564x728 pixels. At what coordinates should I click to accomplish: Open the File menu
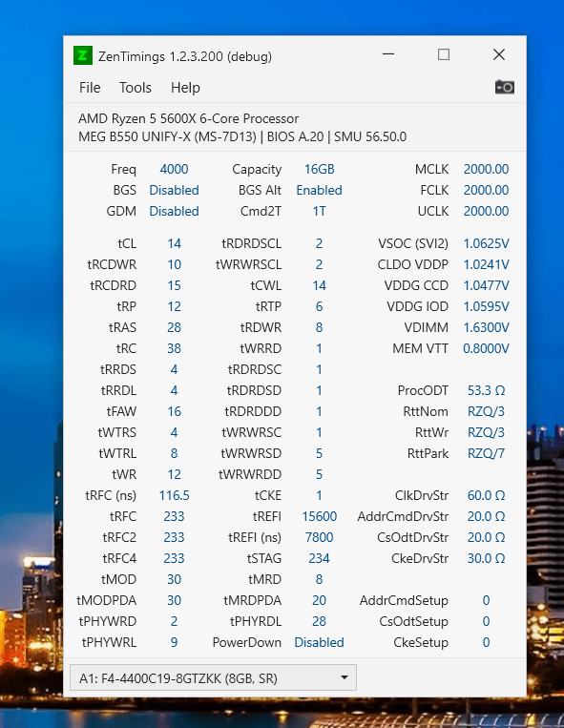click(90, 87)
